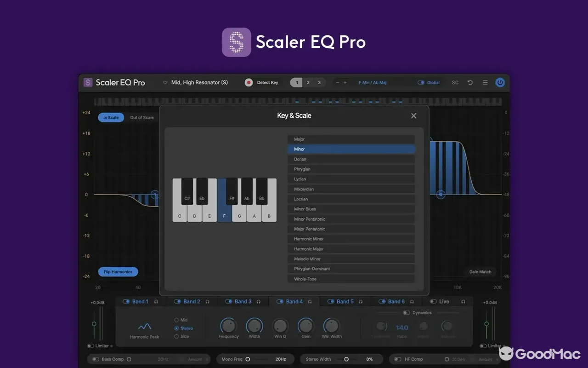
Task: Open the hamburger menu icon
Action: (485, 83)
